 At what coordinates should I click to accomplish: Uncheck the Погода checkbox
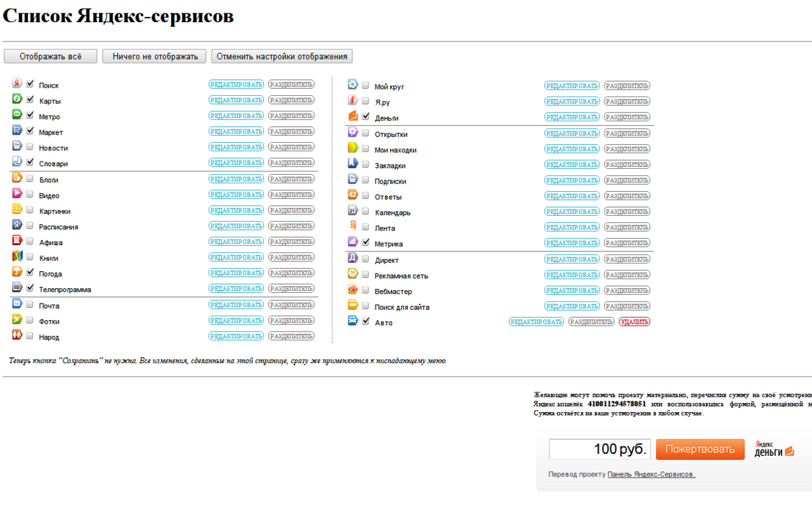(x=30, y=272)
